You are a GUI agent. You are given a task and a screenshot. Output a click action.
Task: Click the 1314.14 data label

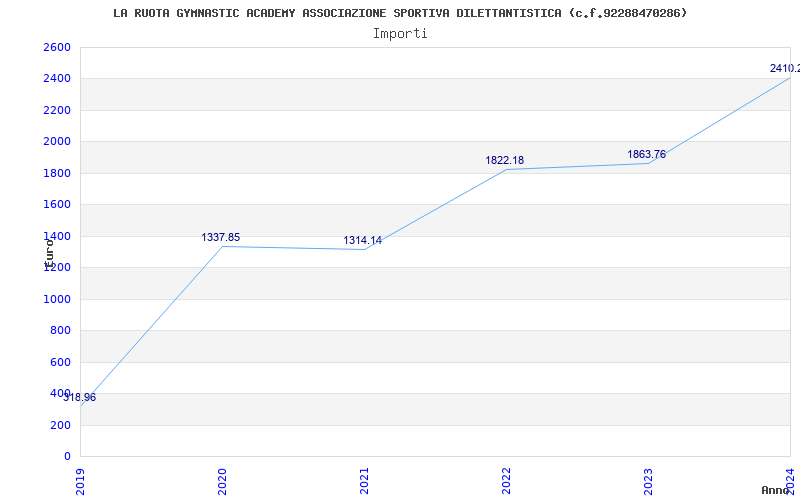point(362,240)
